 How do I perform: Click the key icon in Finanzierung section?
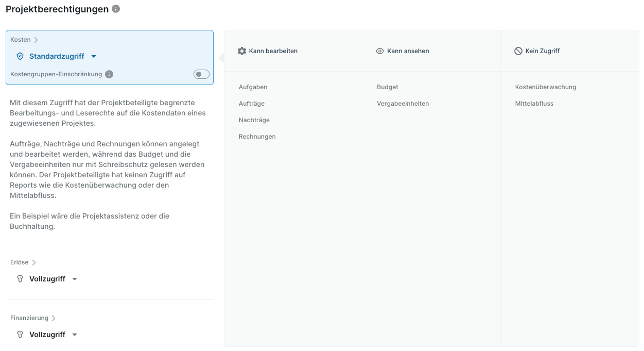[x=20, y=335]
